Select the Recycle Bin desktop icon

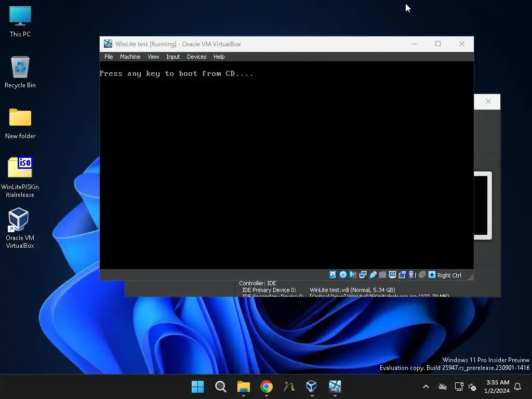20,72
